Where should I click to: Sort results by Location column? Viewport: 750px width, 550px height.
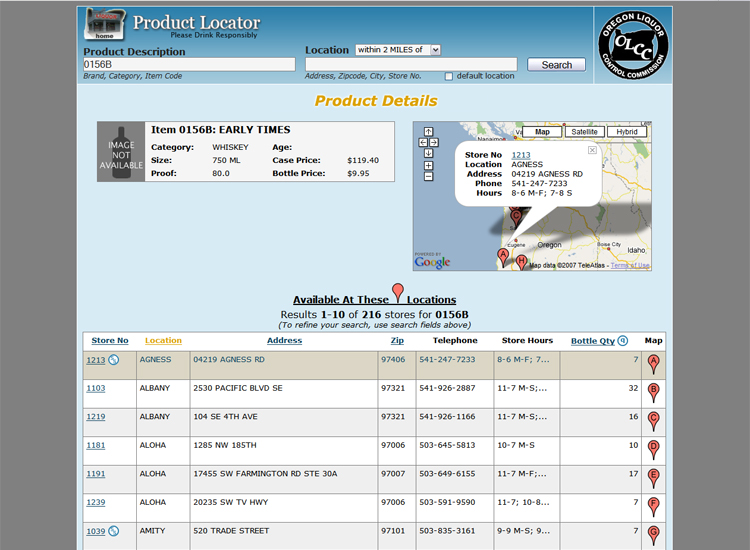coord(163,341)
